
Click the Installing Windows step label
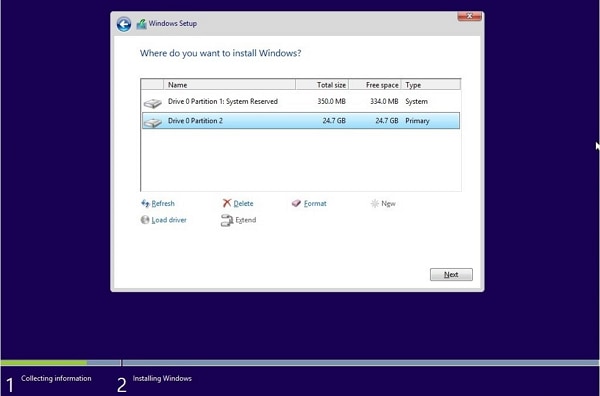coord(162,378)
